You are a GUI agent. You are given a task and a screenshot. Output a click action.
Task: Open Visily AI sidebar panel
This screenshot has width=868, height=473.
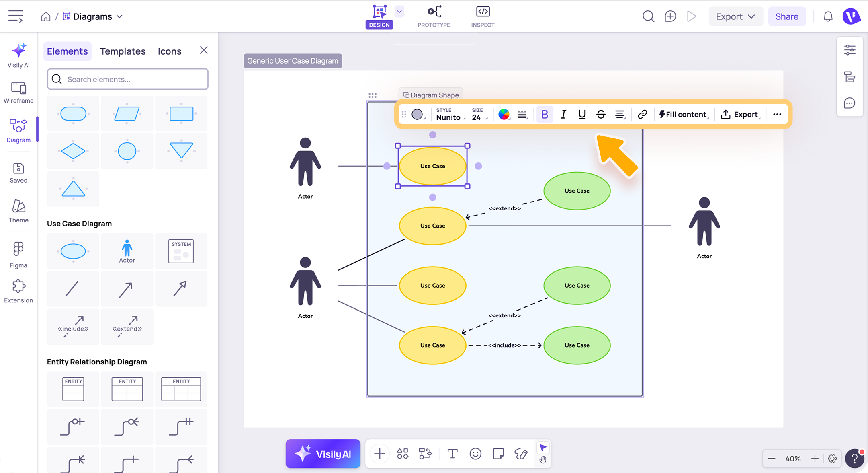[18, 56]
